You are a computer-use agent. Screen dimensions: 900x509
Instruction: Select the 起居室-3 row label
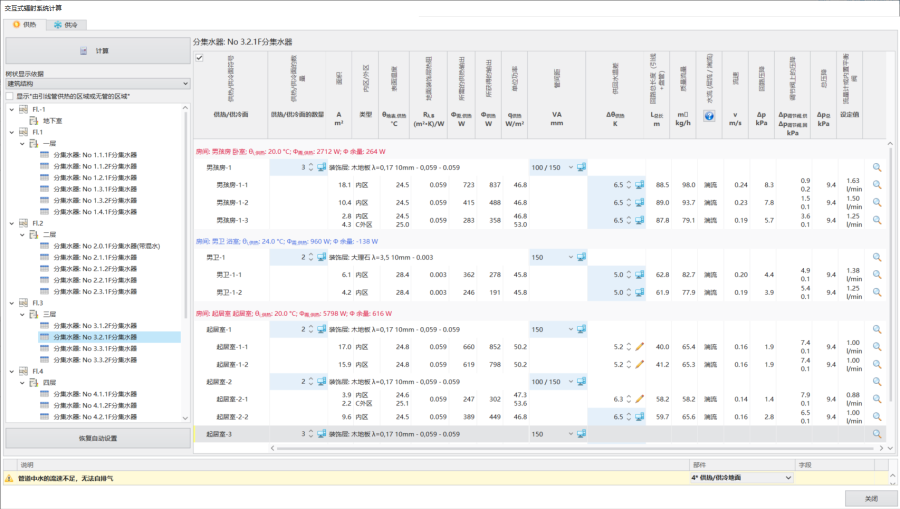point(219,434)
